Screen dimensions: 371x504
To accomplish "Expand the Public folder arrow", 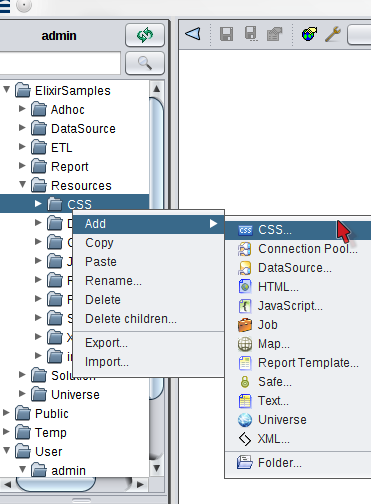I will (x=6, y=413).
